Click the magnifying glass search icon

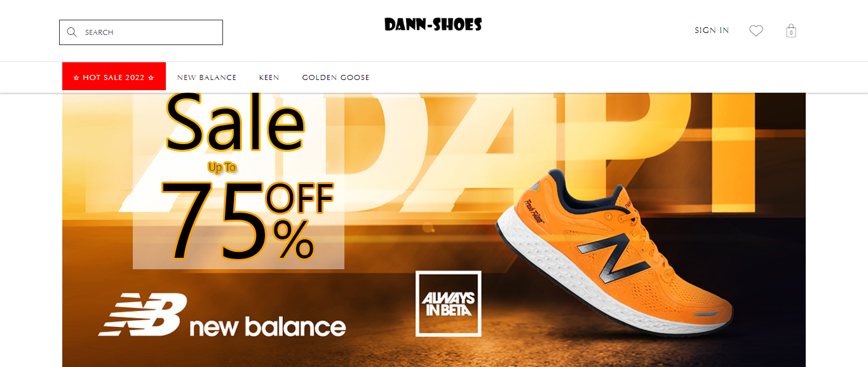point(72,32)
